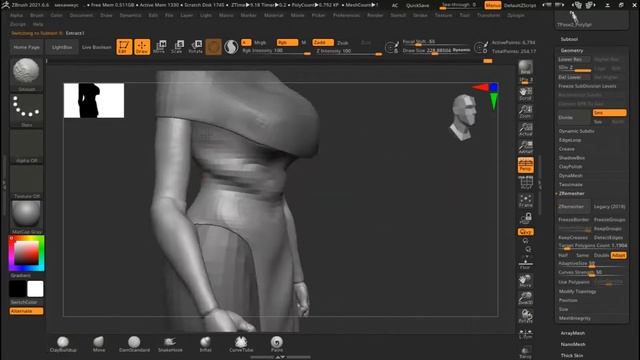Toggle the Zsub mode button
The height and width of the screenshot is (360, 640).
tap(343, 42)
